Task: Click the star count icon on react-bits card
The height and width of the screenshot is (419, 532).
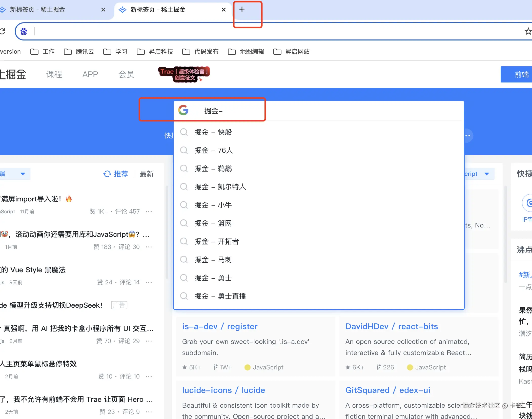Action: click(x=348, y=367)
